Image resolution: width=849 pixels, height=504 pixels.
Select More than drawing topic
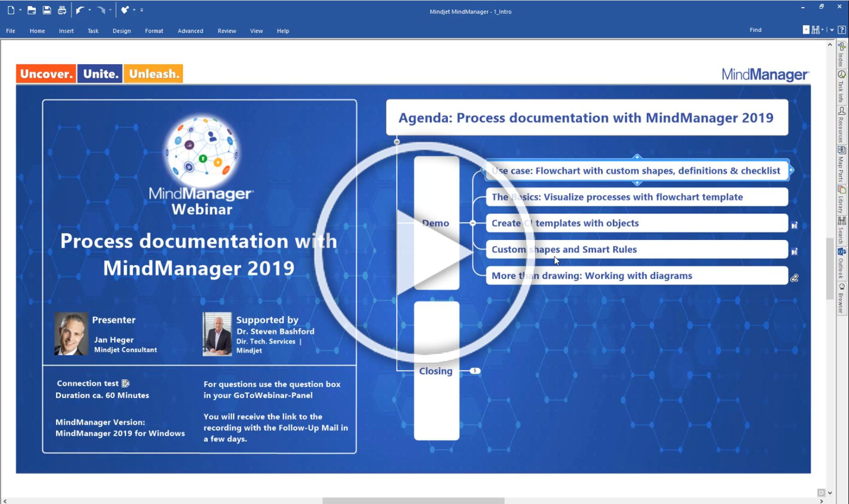[x=637, y=276]
